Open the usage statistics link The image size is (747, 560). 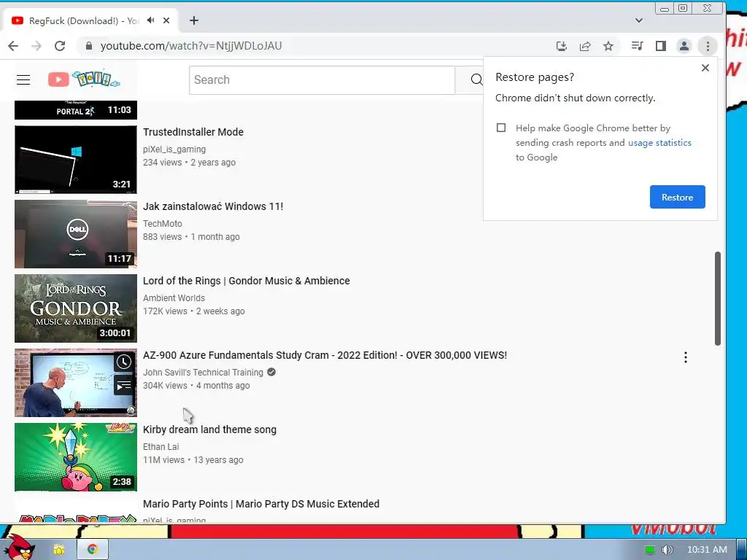659,143
